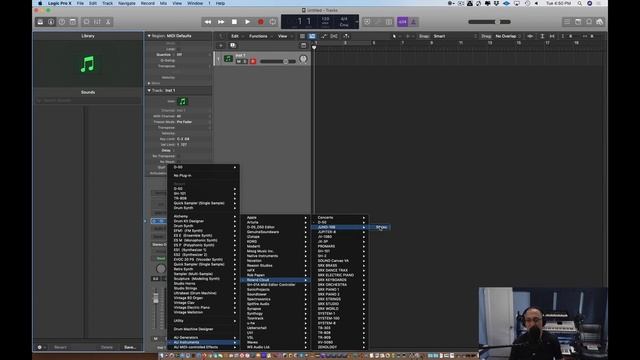Record-enable track Inst 1
Screen dimensions: 640x360
pos(253,61)
